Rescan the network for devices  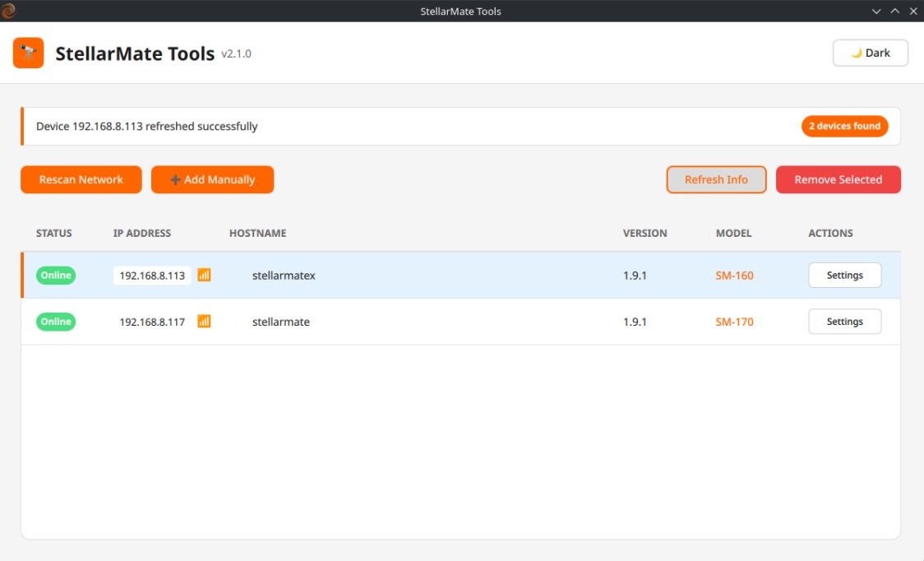(x=81, y=179)
